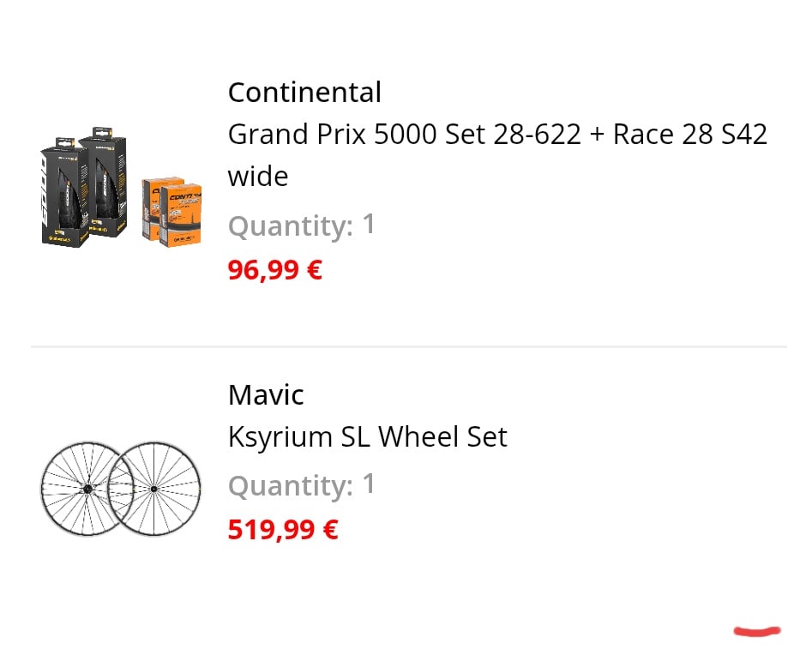812x667 pixels.
Task: Open the Grand Prix 5000 Set product title
Action: 497,155
